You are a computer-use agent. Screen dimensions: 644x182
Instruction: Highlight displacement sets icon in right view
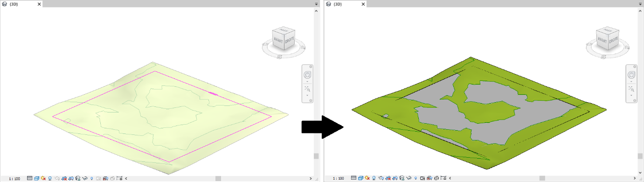[436, 178]
